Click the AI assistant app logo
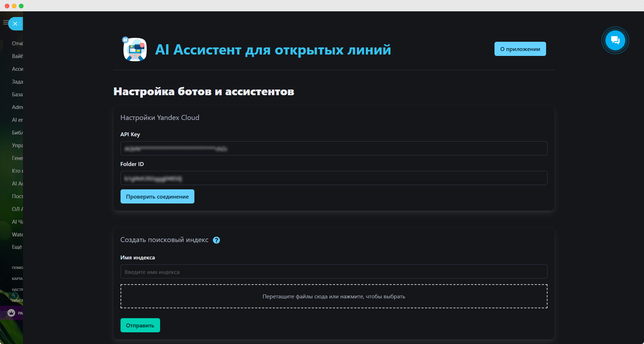 [x=135, y=49]
